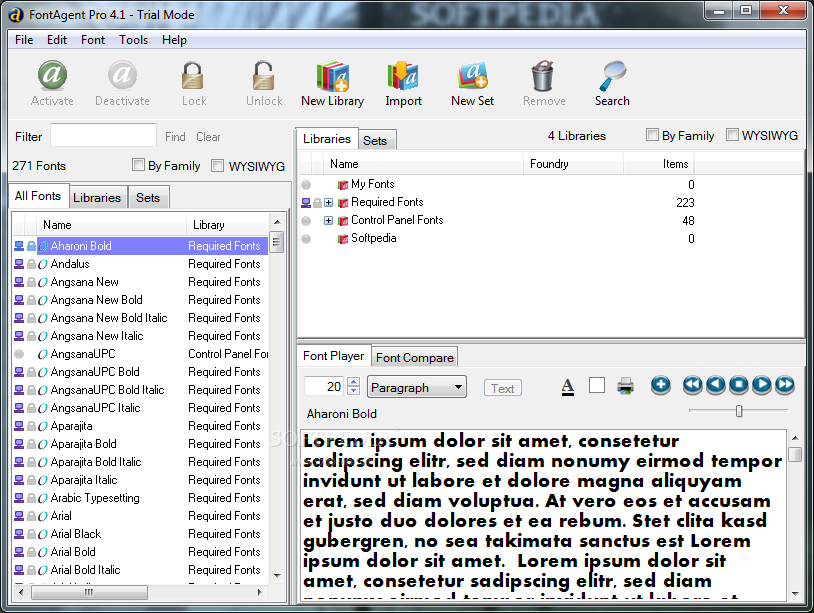The image size is (814, 613).
Task: Click activation icon beside Required Fonts library
Action: (306, 203)
